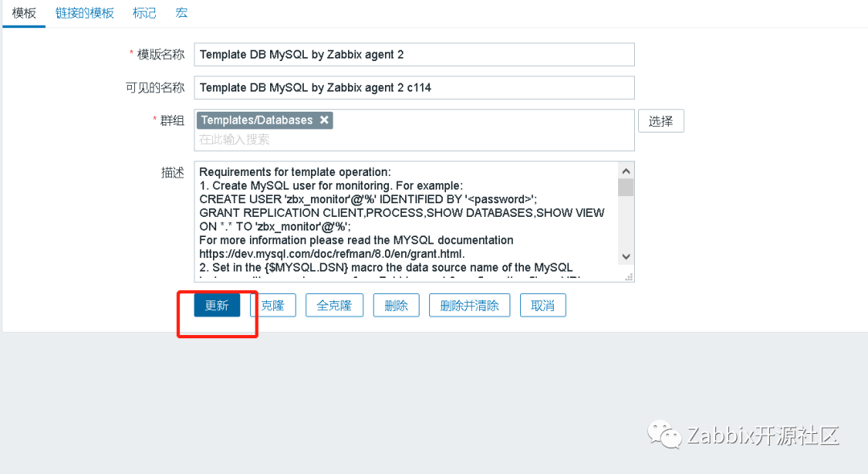
Task: Click the 取消 button
Action: pos(543,305)
